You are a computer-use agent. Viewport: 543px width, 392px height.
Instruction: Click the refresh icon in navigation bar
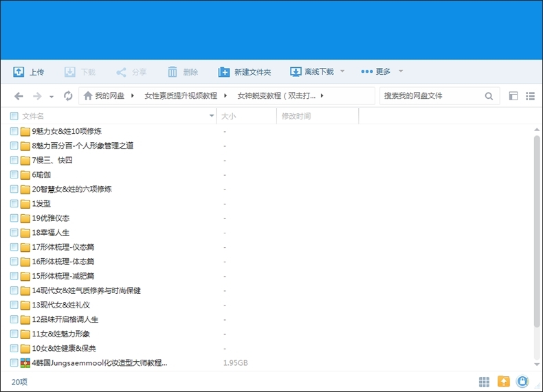point(68,96)
